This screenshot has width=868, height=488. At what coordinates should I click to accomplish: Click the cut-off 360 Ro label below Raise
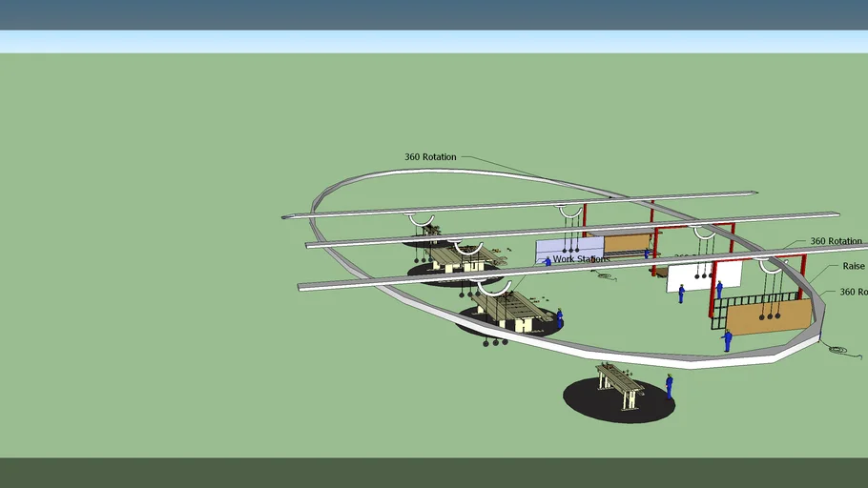852,293
